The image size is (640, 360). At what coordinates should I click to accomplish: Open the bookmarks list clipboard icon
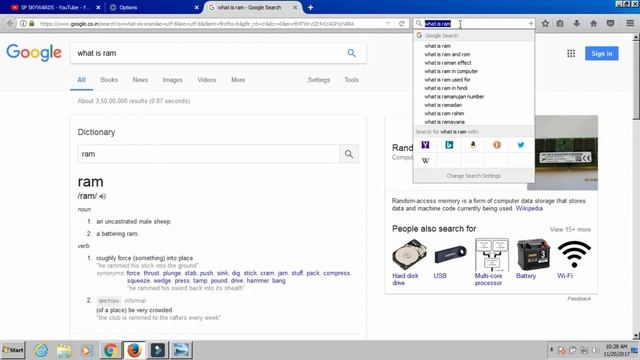tap(560, 24)
